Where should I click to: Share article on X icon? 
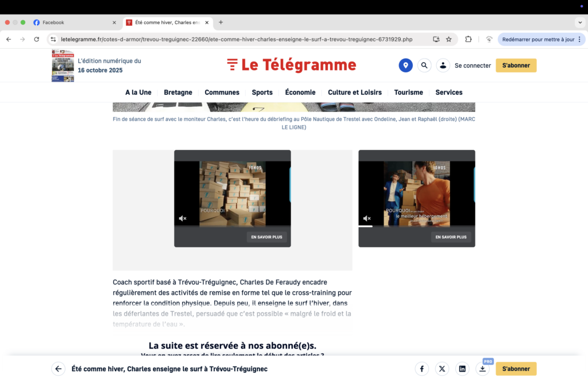tap(442, 369)
